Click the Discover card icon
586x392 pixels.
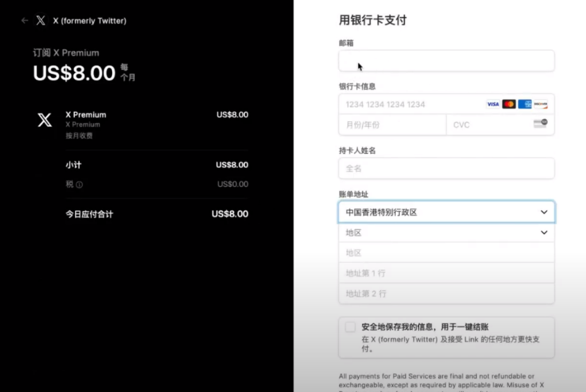click(541, 104)
